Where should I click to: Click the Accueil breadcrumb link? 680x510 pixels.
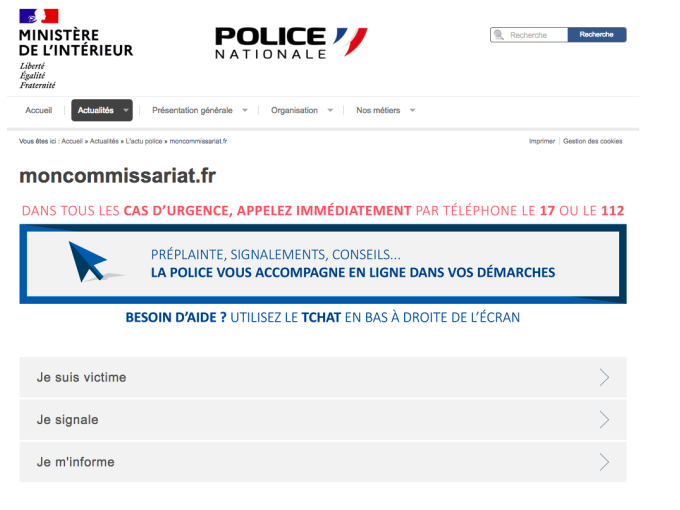click(72, 141)
